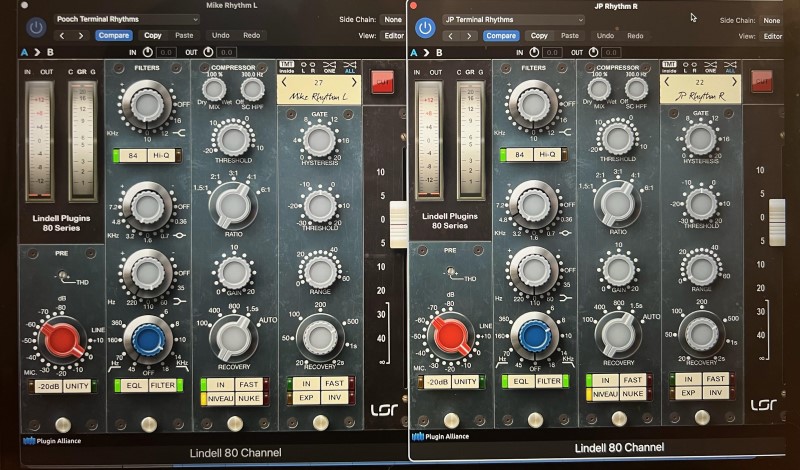
Task: Click Compare in JP Rhythm R window
Action: pos(501,36)
